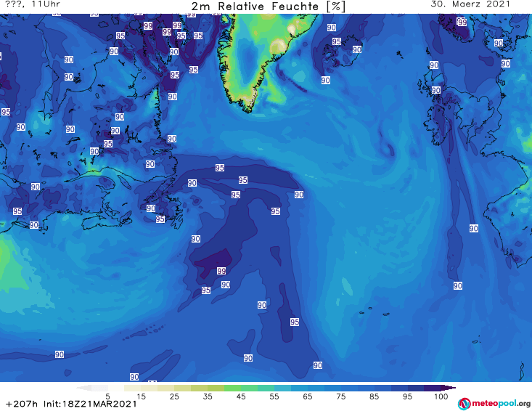Click the legend tick label '15'
532x411 pixels.
click(x=141, y=396)
